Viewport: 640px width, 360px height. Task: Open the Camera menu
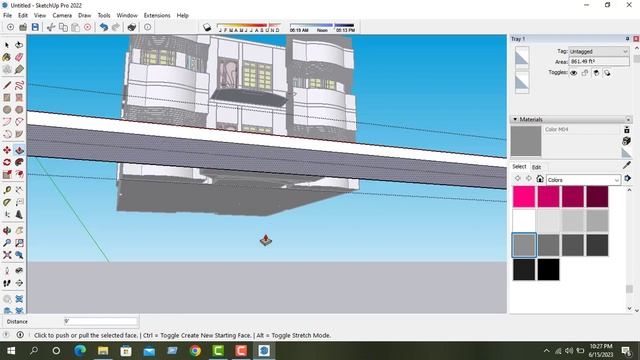[62, 15]
